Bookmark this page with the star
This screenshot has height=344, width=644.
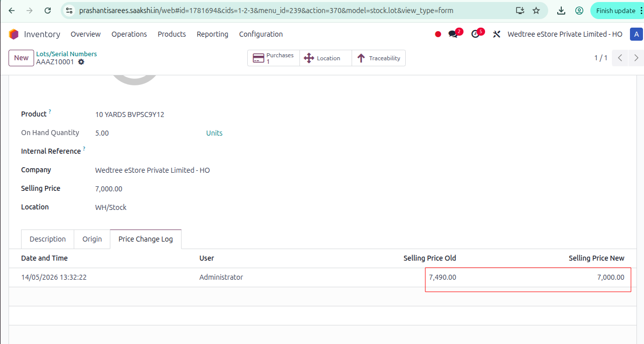click(x=536, y=11)
